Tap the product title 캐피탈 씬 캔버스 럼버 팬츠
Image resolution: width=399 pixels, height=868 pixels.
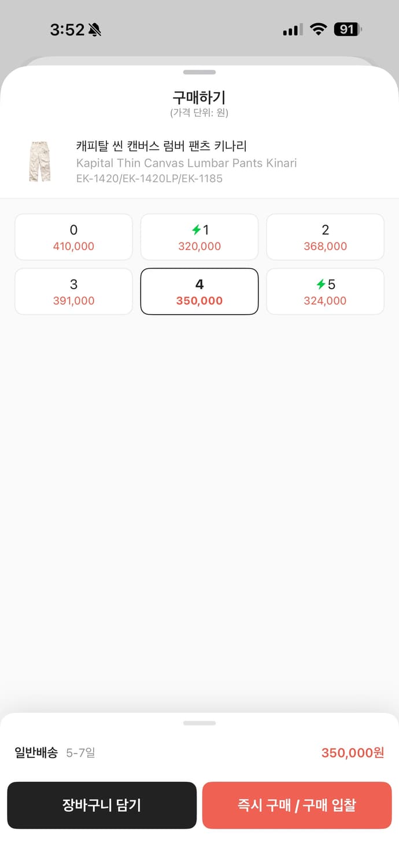click(161, 146)
